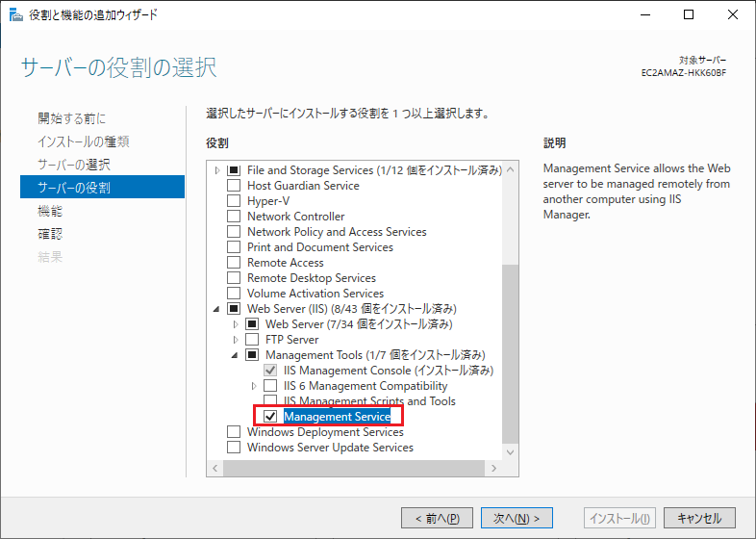Expand File and Storage Services node
The image size is (756, 539).
(x=217, y=169)
